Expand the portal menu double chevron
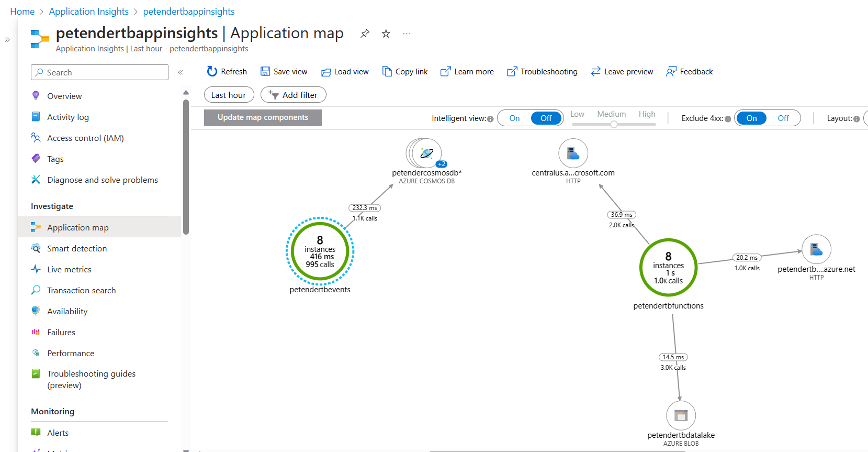The width and height of the screenshot is (868, 452). [x=7, y=40]
